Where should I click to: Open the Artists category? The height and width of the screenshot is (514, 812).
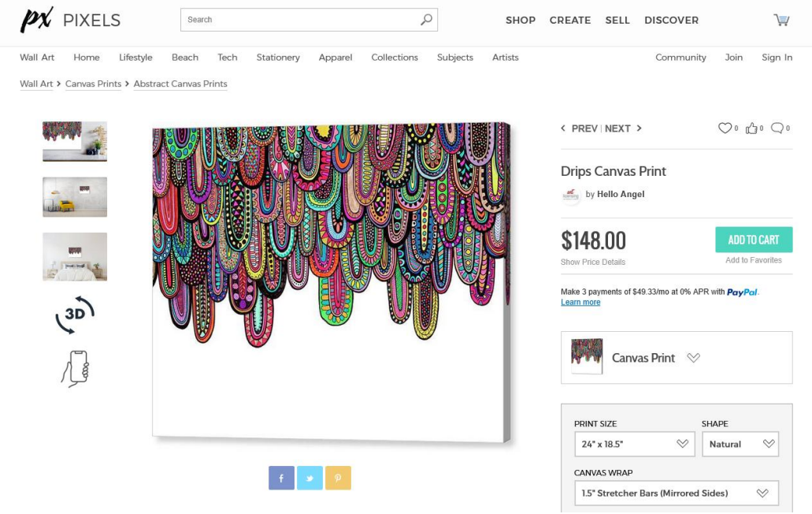506,58
